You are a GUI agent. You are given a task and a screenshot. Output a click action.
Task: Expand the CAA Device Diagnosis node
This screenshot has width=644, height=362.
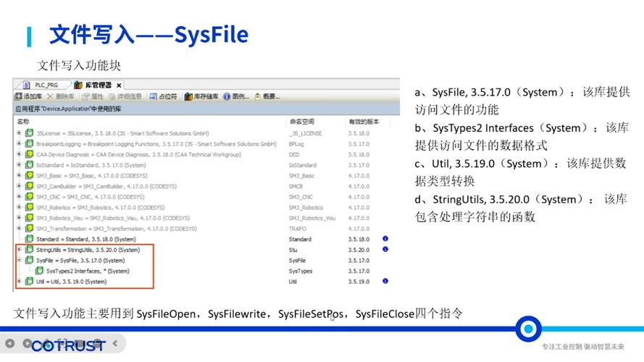click(x=19, y=154)
